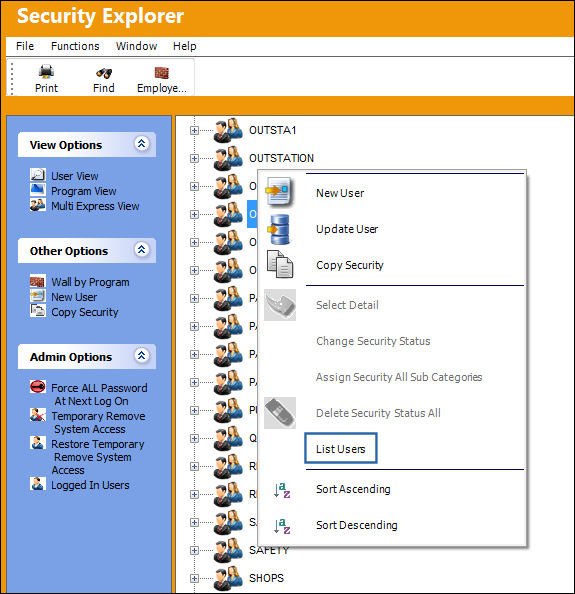The width and height of the screenshot is (575, 594).
Task: Open the File menu
Action: click(25, 46)
